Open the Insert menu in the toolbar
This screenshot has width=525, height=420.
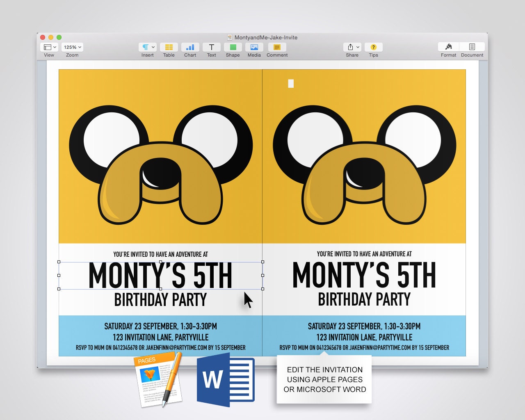[146, 47]
